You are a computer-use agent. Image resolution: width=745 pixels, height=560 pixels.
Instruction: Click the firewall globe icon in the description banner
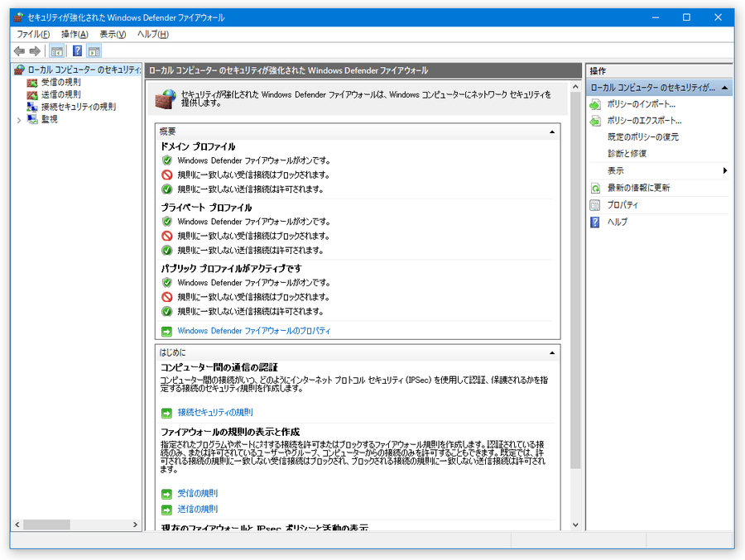166,99
